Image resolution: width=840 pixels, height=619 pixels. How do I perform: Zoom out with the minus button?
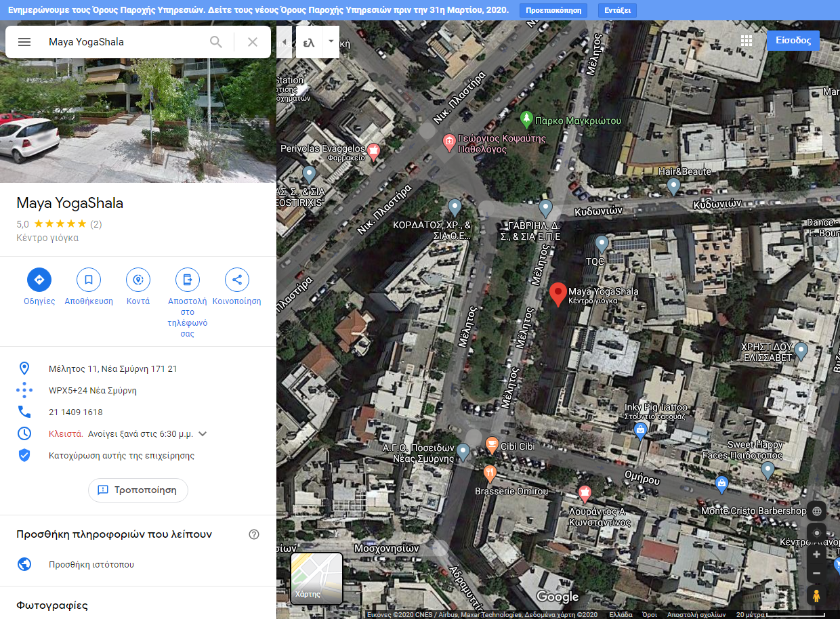(817, 574)
